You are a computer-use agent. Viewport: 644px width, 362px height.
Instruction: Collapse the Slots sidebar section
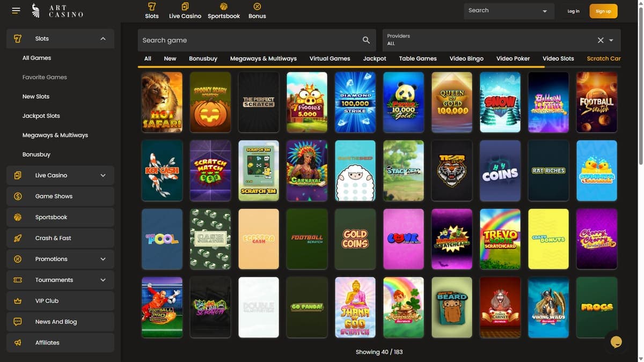pos(103,39)
